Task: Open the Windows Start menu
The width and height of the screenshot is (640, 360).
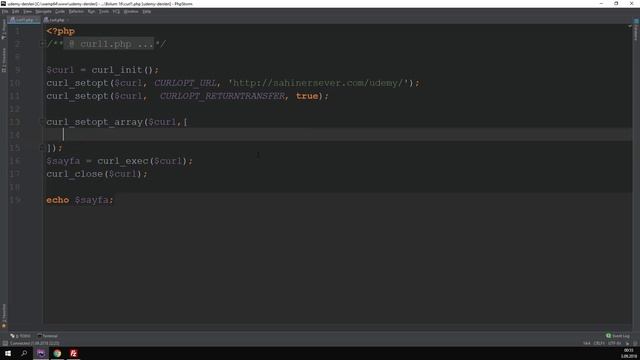Action: 8,353
